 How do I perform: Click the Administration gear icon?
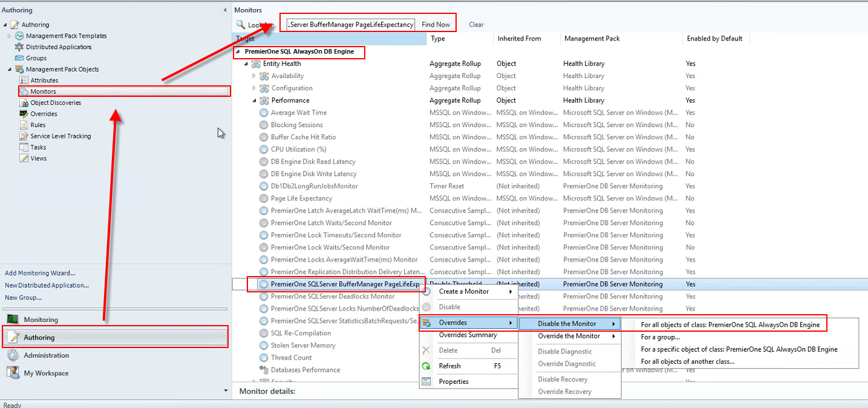pos(12,355)
